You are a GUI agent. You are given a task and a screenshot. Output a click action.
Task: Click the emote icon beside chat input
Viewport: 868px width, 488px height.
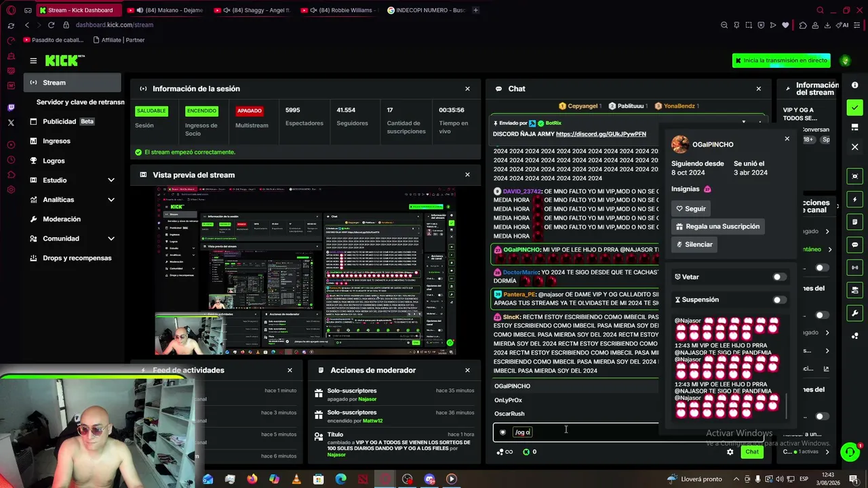pyautogui.click(x=502, y=432)
